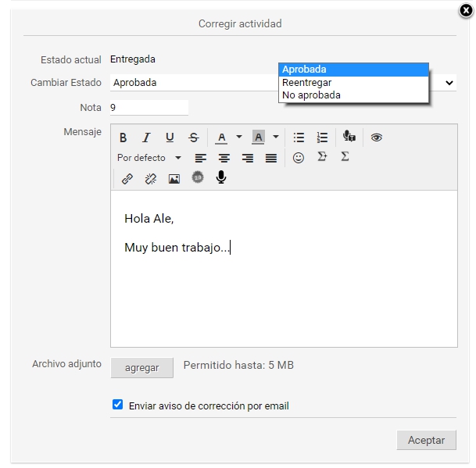Click the Aceptar button
Image resolution: width=476 pixels, height=468 pixels.
click(x=426, y=440)
